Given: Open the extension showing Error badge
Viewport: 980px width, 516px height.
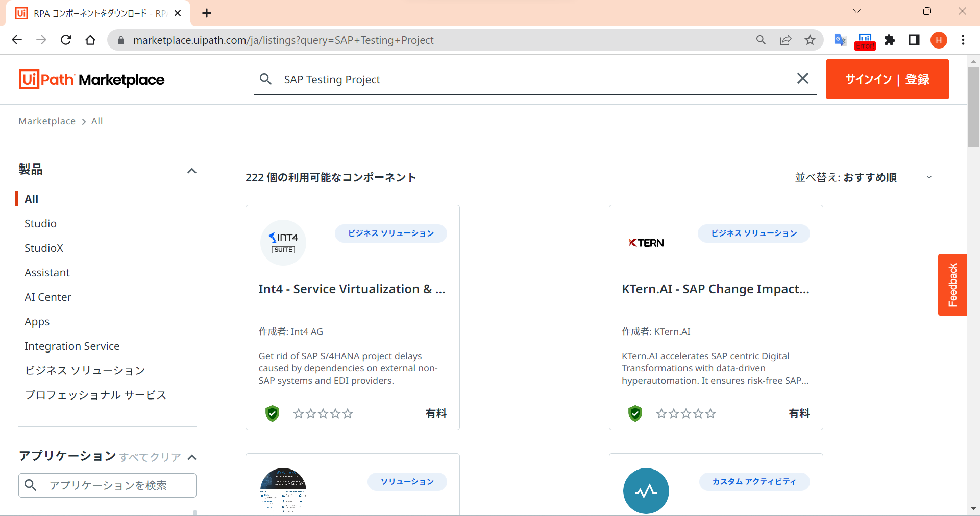Looking at the screenshot, I should pyautogui.click(x=865, y=41).
